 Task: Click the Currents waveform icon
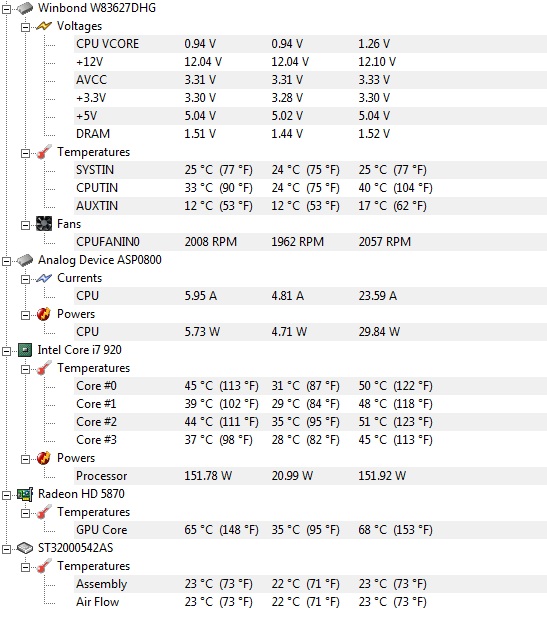[x=44, y=278]
